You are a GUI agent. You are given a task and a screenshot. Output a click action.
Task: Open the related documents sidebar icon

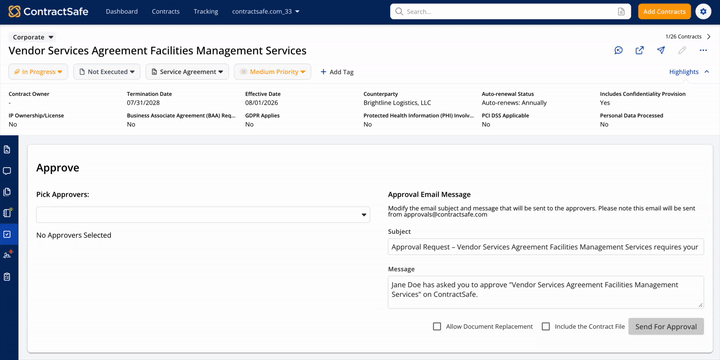coord(7,192)
